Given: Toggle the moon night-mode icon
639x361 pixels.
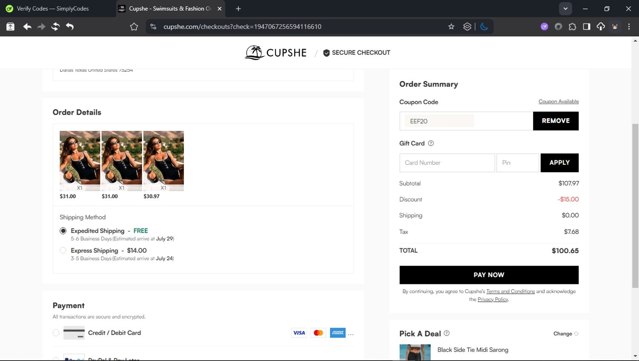Looking at the screenshot, I should click(484, 26).
